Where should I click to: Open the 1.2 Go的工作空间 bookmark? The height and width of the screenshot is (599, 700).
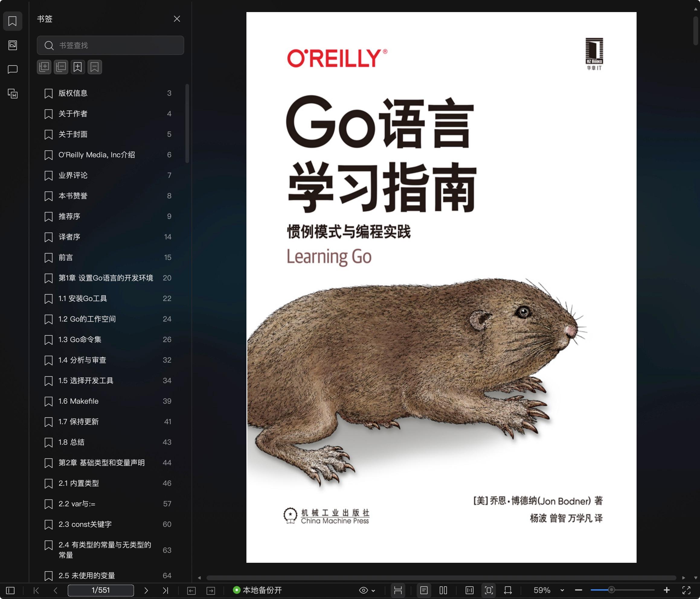(108, 319)
